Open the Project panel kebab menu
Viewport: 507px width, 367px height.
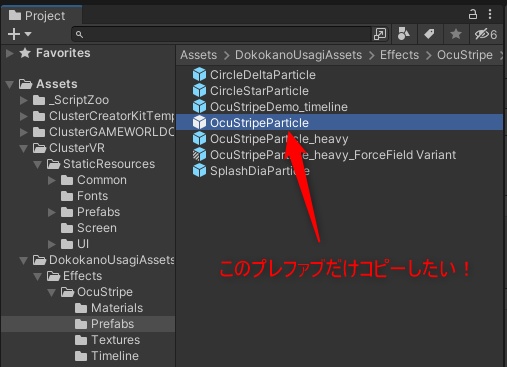pyautogui.click(x=490, y=14)
